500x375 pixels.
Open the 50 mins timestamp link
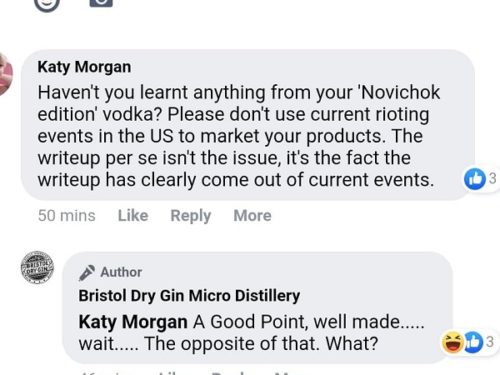(x=67, y=215)
